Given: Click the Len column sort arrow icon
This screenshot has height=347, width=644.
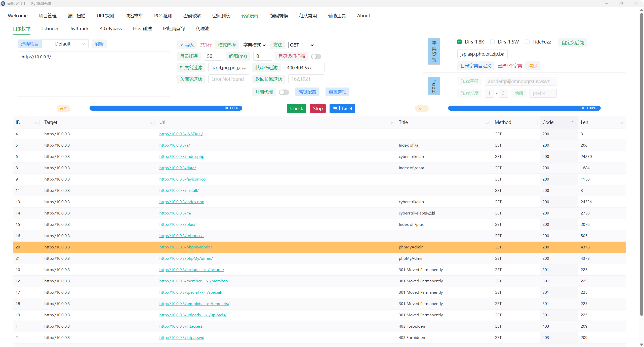Looking at the screenshot, I should pyautogui.click(x=621, y=122).
